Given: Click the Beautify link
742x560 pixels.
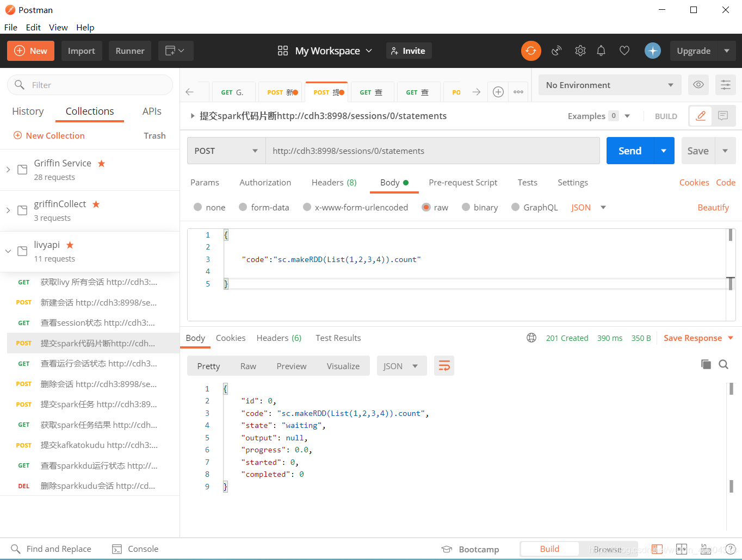Looking at the screenshot, I should coord(713,207).
